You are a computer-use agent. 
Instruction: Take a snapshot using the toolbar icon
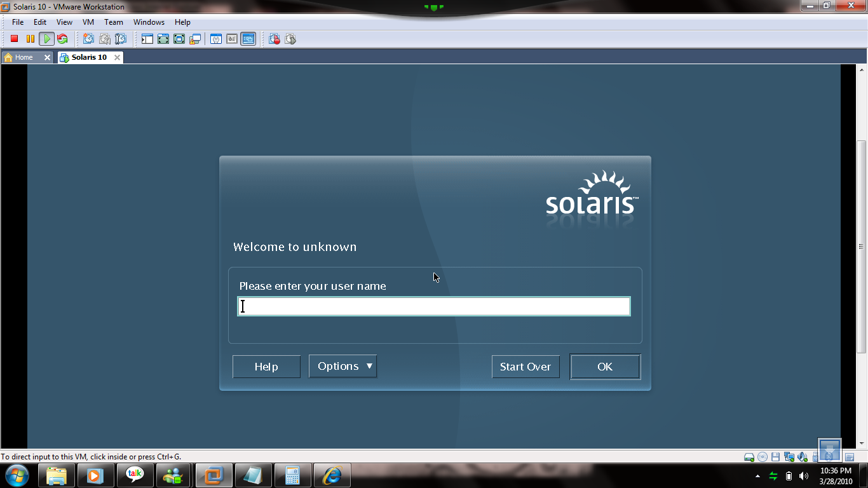click(x=89, y=39)
